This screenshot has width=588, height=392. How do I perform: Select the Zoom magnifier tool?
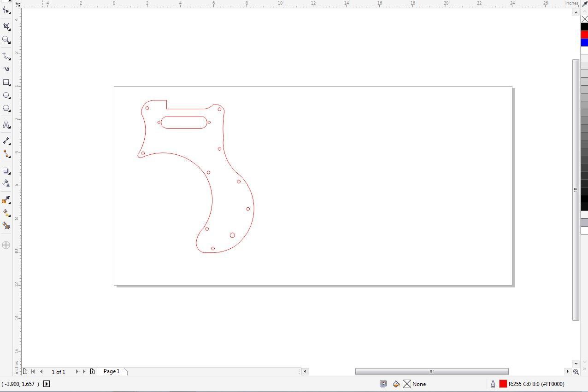click(6, 40)
